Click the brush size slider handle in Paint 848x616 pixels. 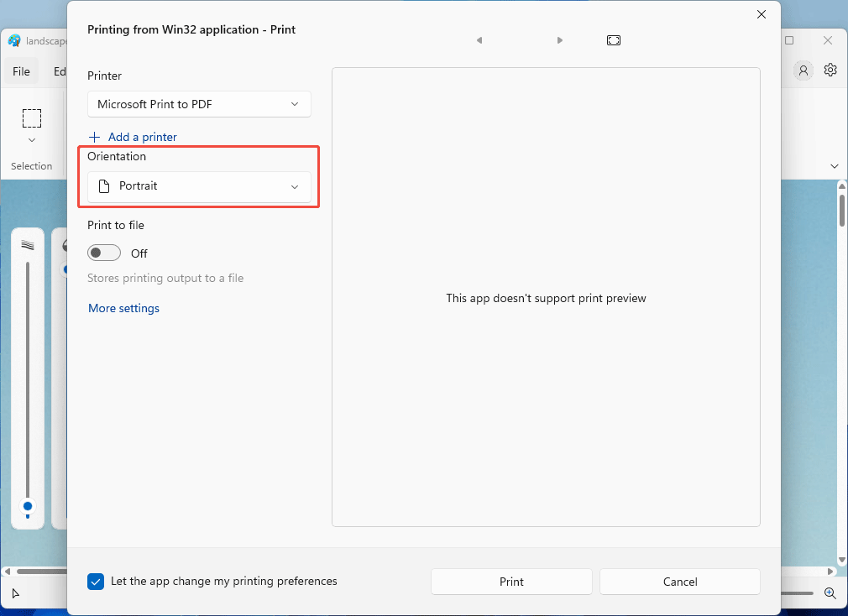point(28,506)
